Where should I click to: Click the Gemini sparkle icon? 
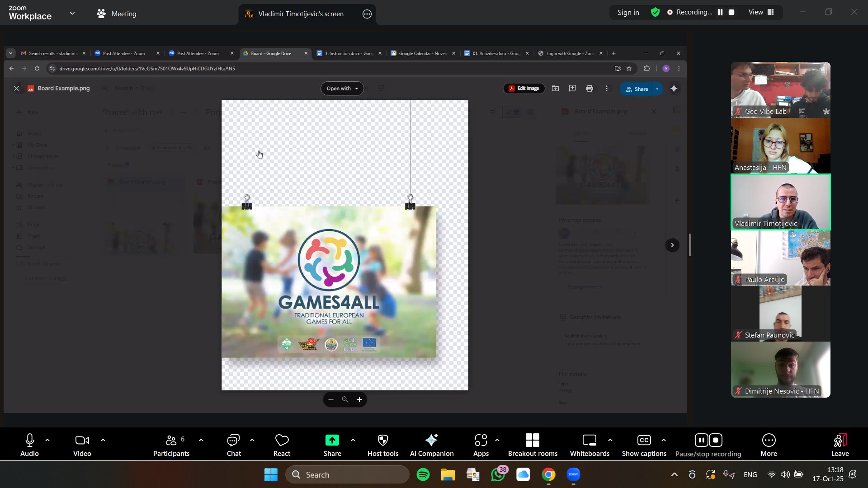pyautogui.click(x=674, y=89)
